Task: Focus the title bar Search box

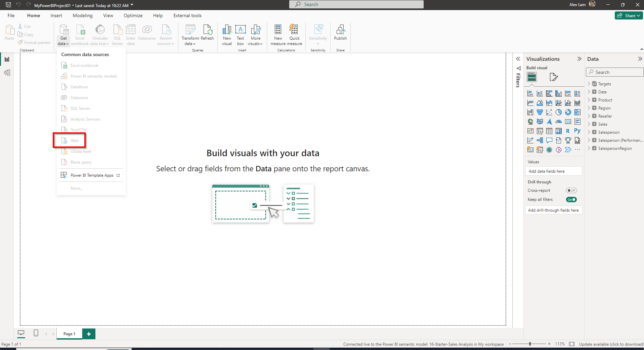Action: coord(356,4)
